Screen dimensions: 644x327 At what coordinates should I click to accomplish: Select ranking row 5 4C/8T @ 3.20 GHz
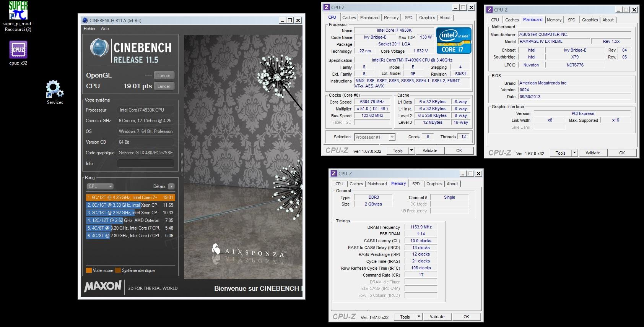point(130,228)
